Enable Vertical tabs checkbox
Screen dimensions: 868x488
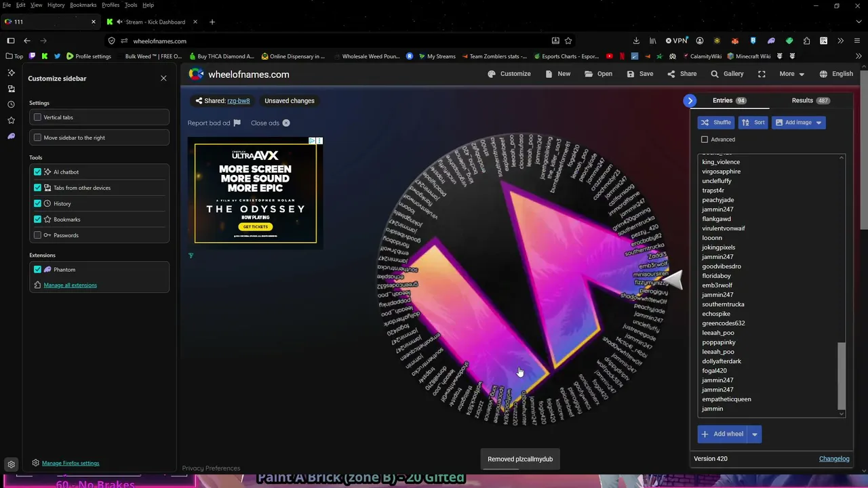click(37, 117)
